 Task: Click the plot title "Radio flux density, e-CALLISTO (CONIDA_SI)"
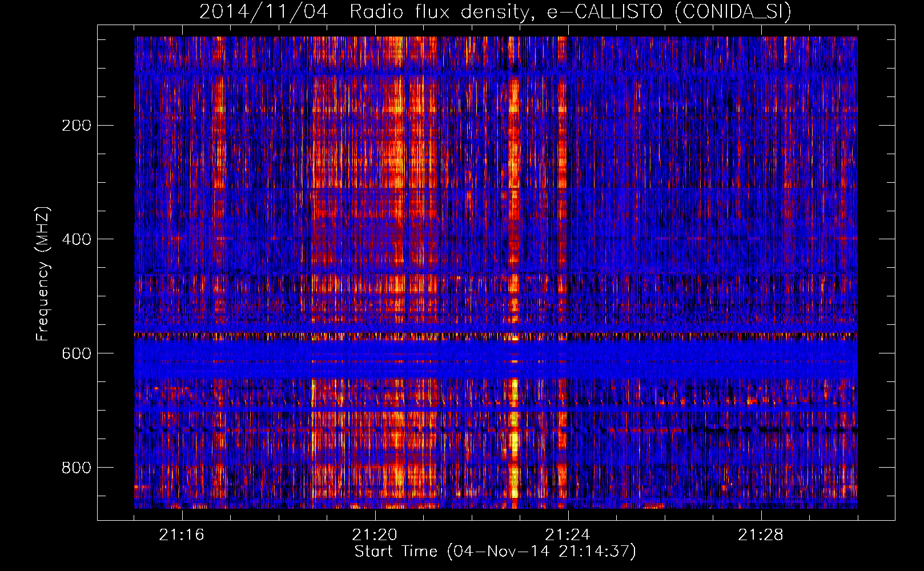point(571,11)
